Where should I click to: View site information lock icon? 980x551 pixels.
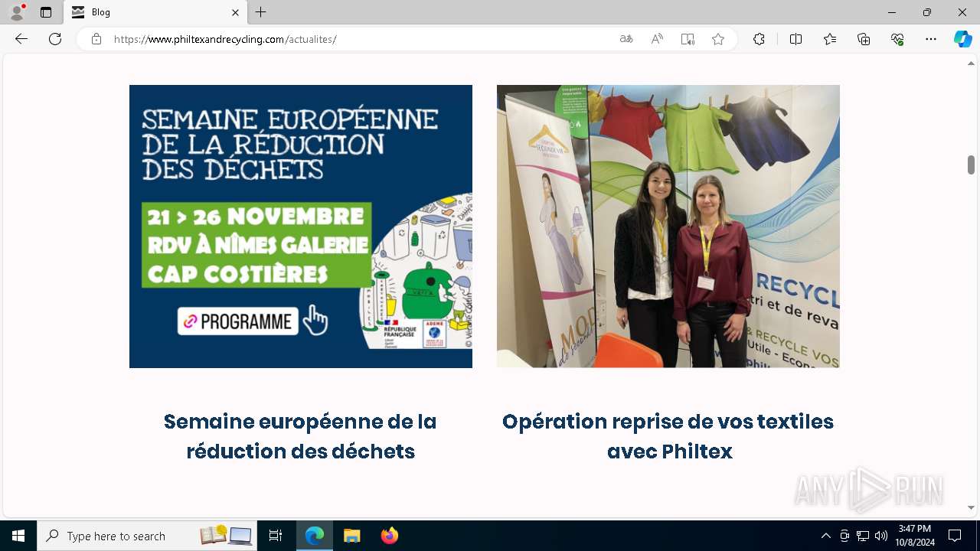96,39
